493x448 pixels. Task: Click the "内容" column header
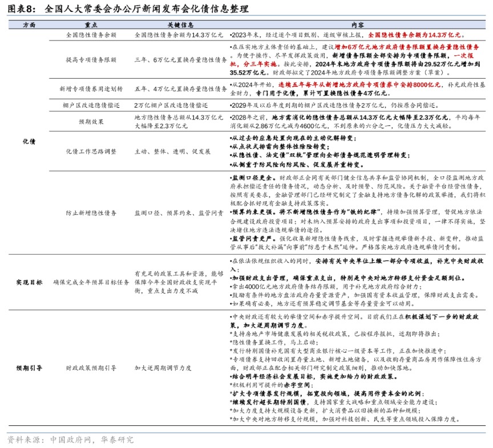coord(358,26)
